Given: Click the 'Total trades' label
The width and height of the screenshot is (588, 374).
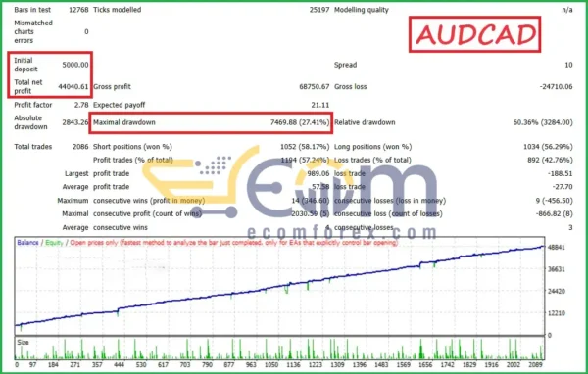Looking at the screenshot, I should tap(33, 147).
